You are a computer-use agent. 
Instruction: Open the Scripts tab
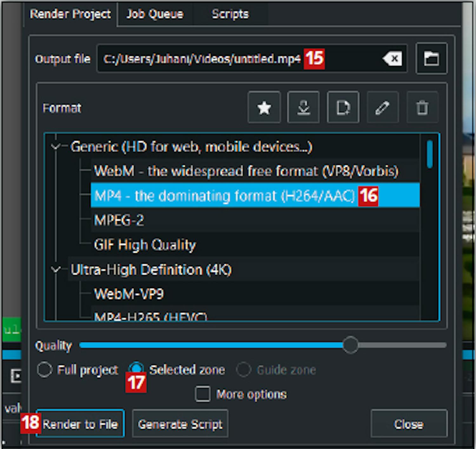click(x=230, y=14)
